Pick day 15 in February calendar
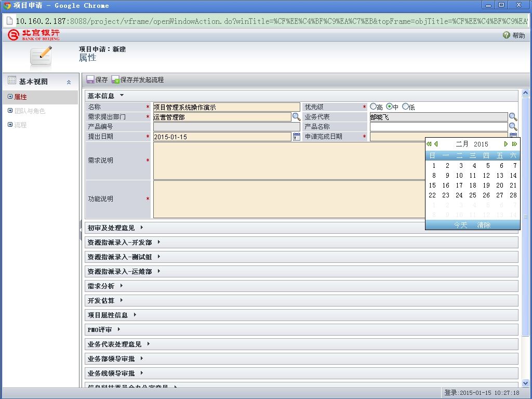This screenshot has height=399, width=532. point(432,185)
